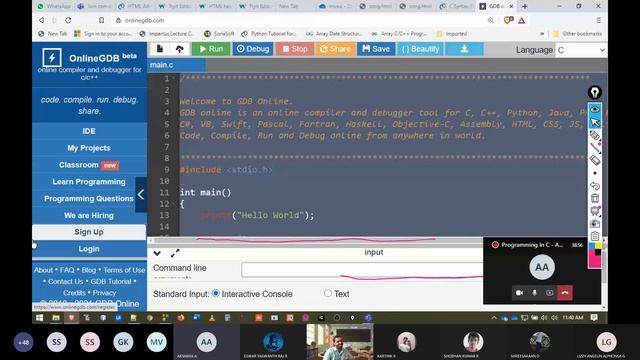Choose annotation stroke size dot
Viewport: 640px width, 360px height.
(x=595, y=173)
